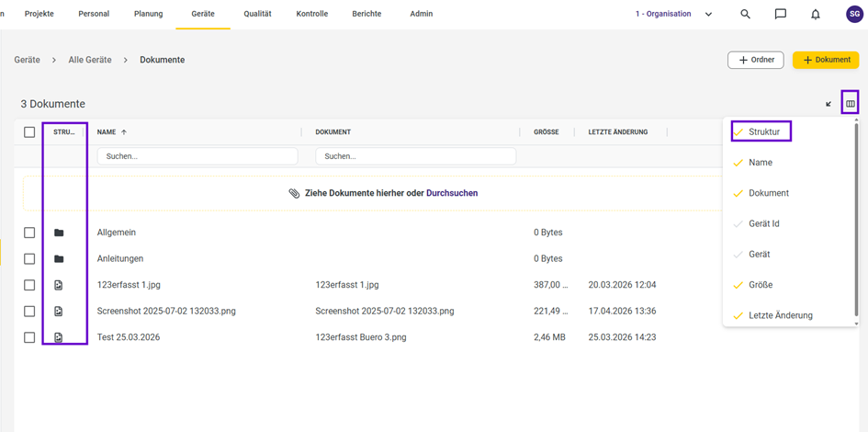Image resolution: width=868 pixels, height=432 pixels.
Task: Open the Allgemein folder name
Action: 117,233
